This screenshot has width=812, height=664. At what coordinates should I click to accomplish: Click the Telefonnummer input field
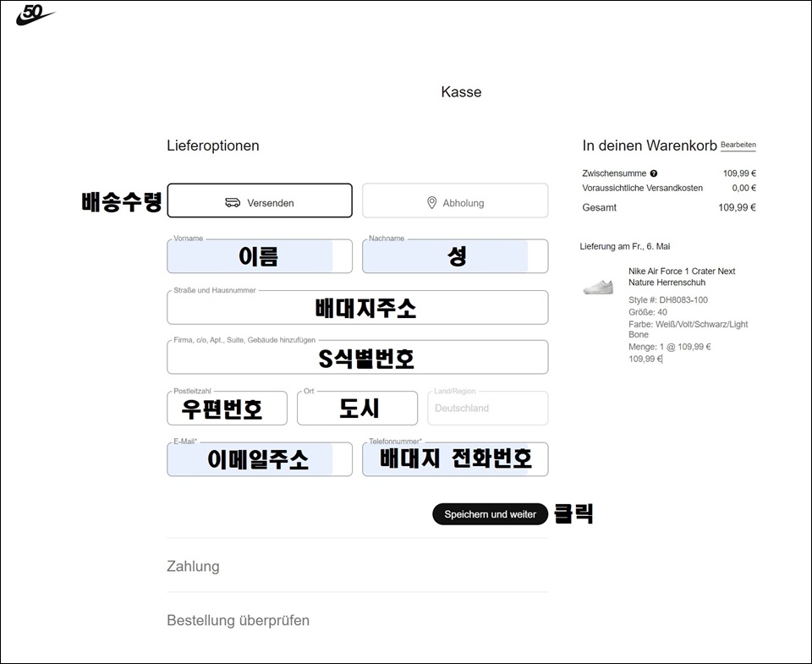[455, 459]
